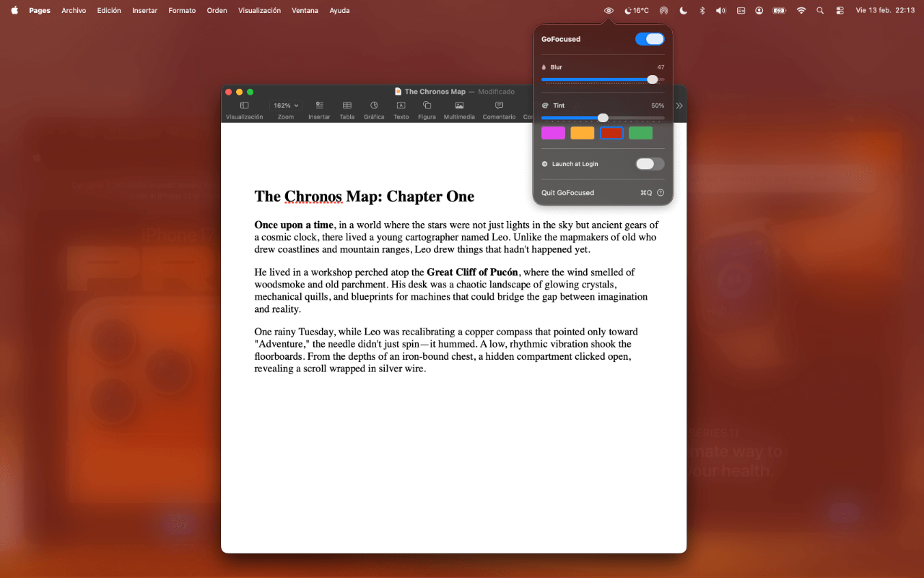
Task: Open the Orden menu
Action: [x=217, y=10]
